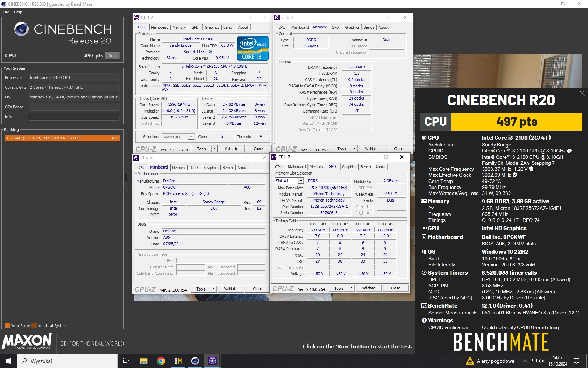Select ranking entry Intel Core i3-2100 CPU
Viewport: 588px width, 368px height.
62,138
